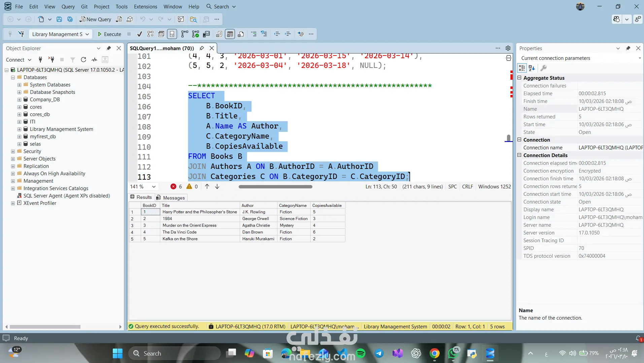Click the Parse query checkmark icon
This screenshot has width=644, height=363.
[x=139, y=34]
